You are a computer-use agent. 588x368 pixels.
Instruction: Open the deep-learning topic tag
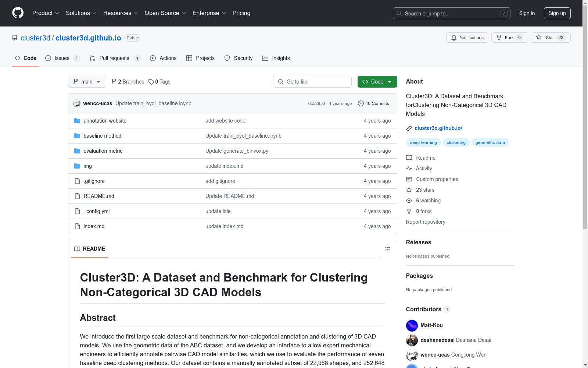423,142
